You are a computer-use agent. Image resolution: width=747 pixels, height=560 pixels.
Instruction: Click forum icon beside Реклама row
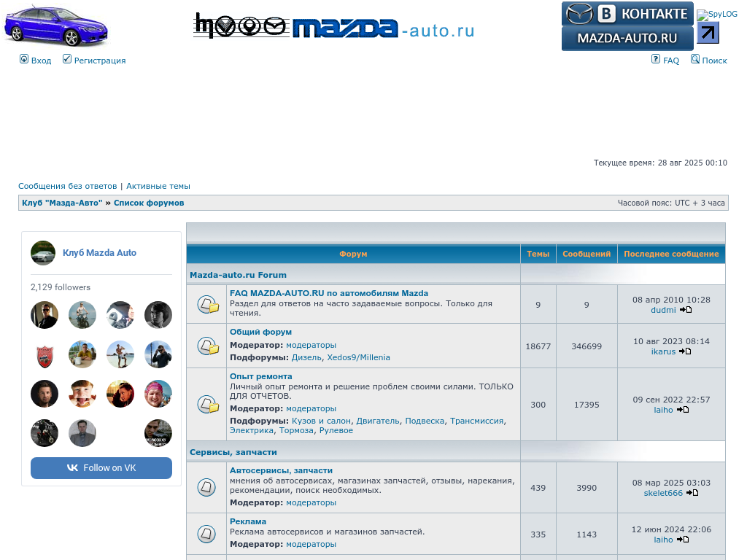click(206, 534)
